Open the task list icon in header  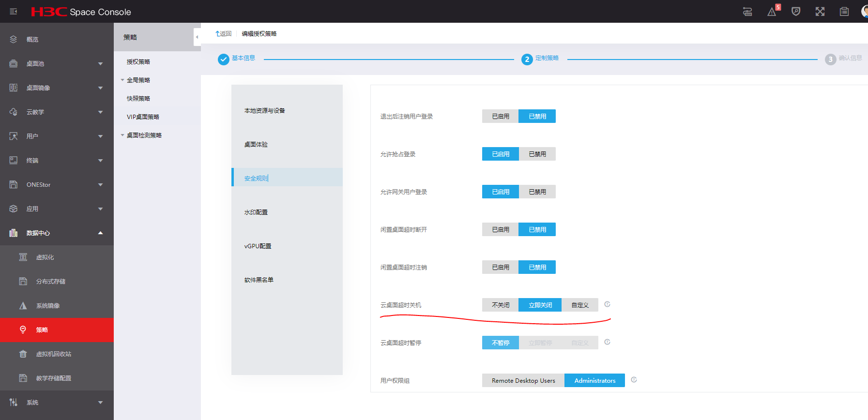click(x=747, y=12)
